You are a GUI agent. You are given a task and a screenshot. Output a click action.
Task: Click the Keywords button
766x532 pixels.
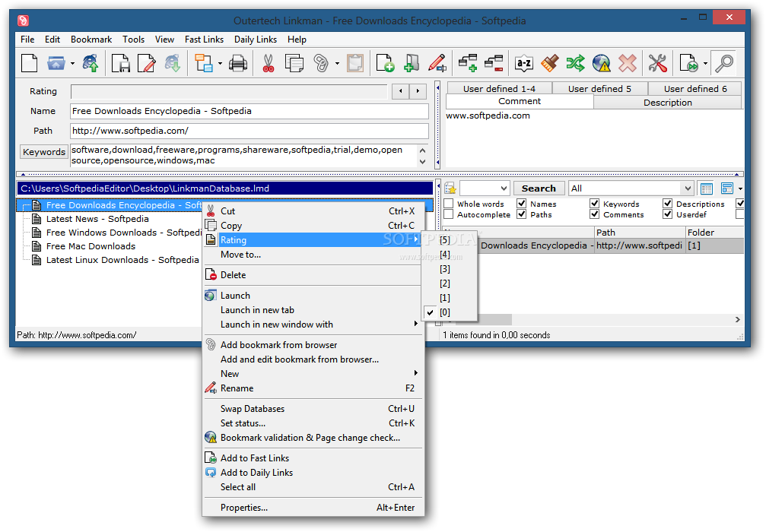pos(44,152)
